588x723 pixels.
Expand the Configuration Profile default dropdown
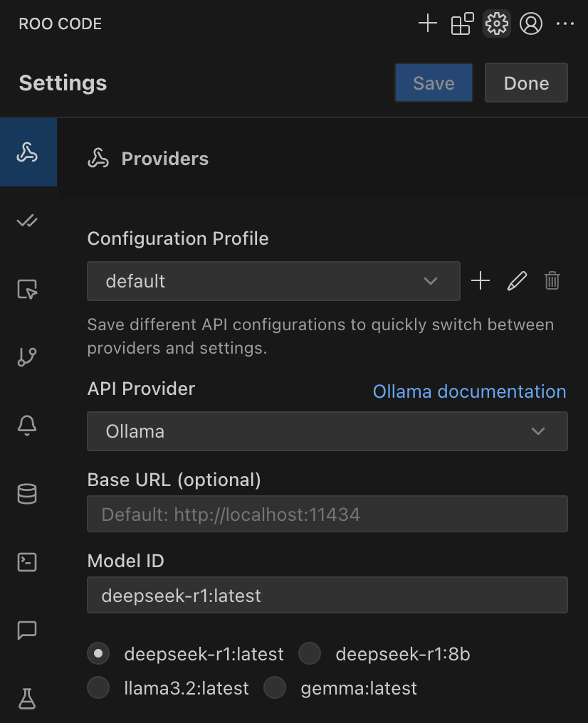[x=273, y=281]
